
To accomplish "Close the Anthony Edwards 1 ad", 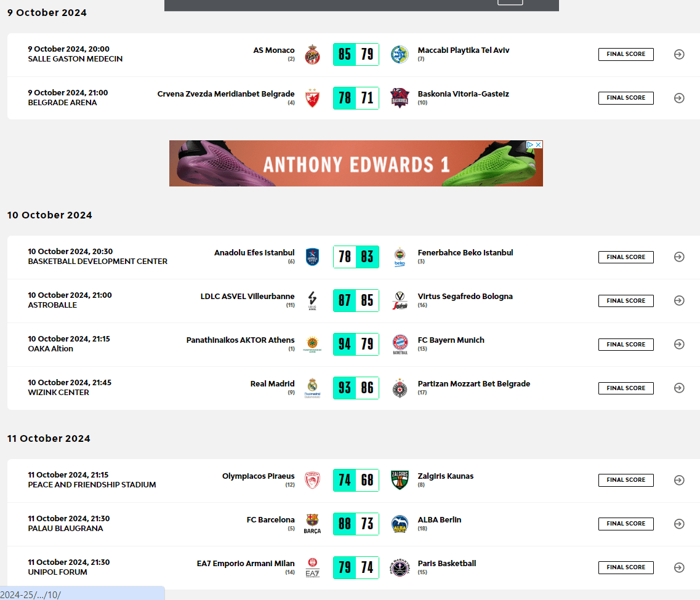I will 538,145.
